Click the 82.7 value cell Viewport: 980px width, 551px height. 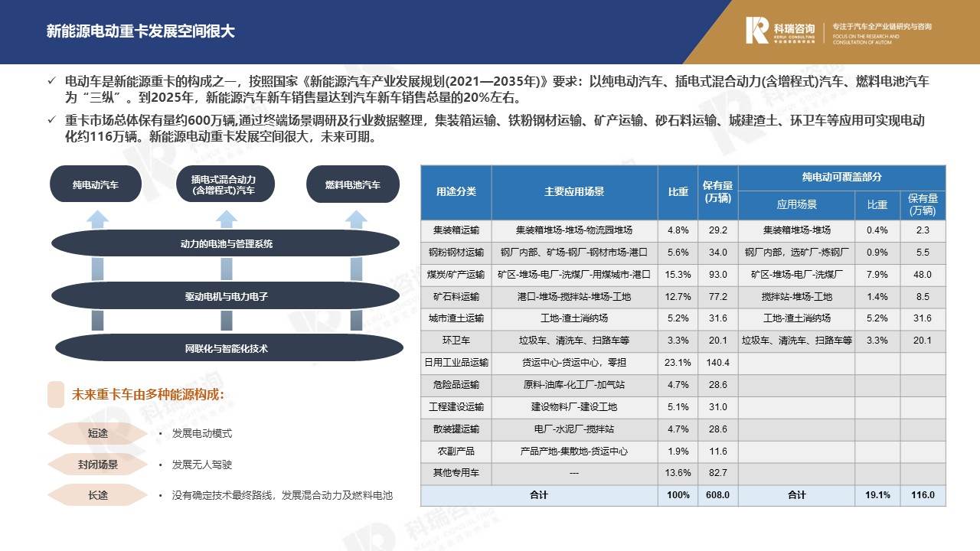(718, 473)
